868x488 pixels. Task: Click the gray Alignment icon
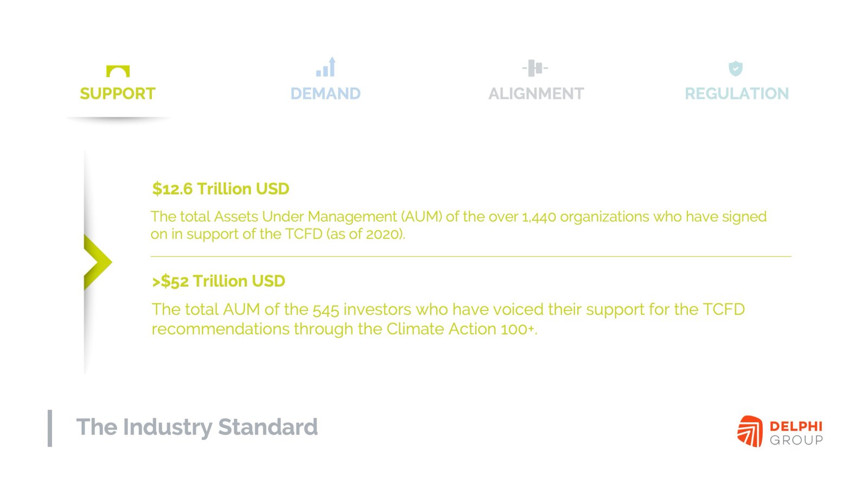[535, 68]
